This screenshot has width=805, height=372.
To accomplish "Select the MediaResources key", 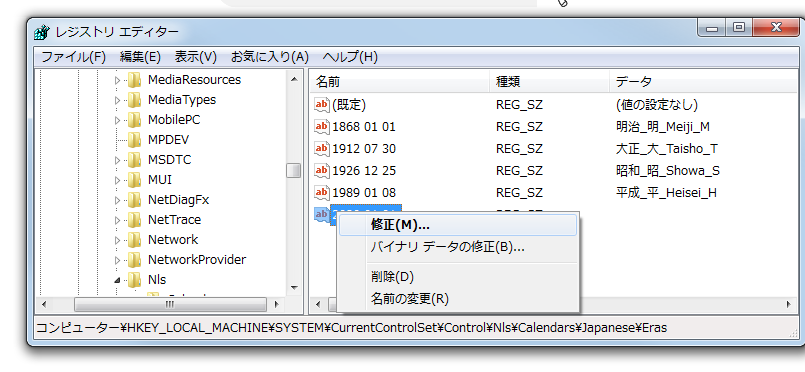I will click(x=194, y=80).
